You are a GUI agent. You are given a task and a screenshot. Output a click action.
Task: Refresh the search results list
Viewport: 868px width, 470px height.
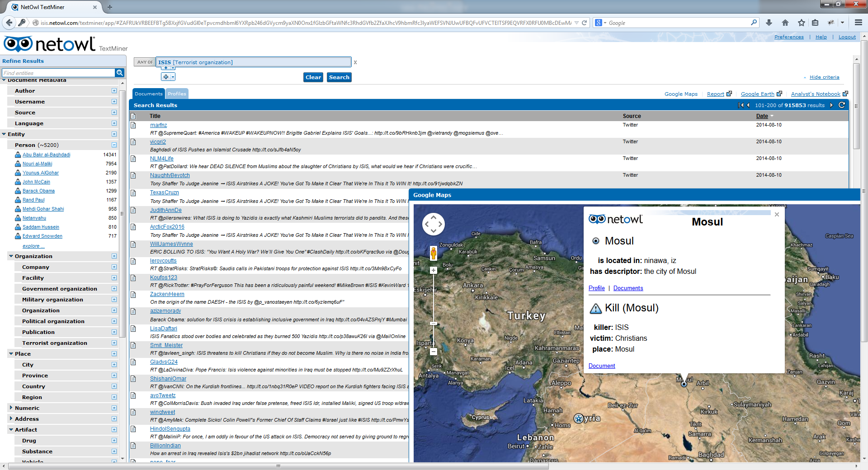tap(842, 105)
